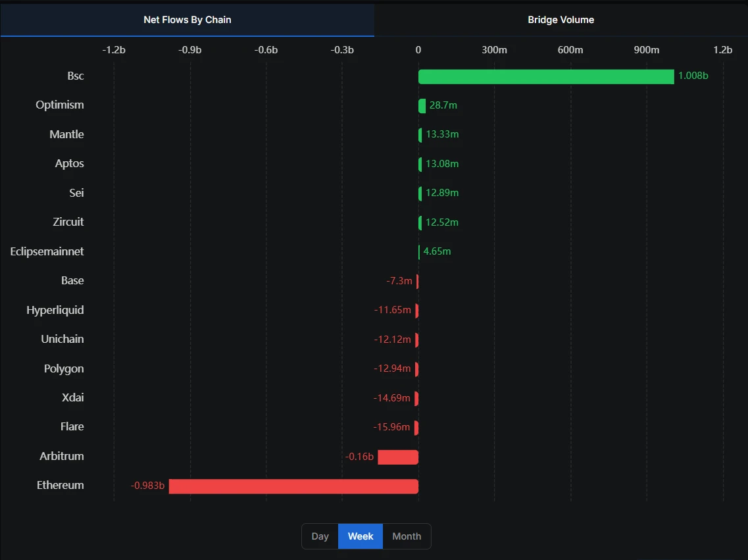Image resolution: width=748 pixels, height=560 pixels.
Task: Click the 0 axis label on the chart
Action: (x=418, y=49)
